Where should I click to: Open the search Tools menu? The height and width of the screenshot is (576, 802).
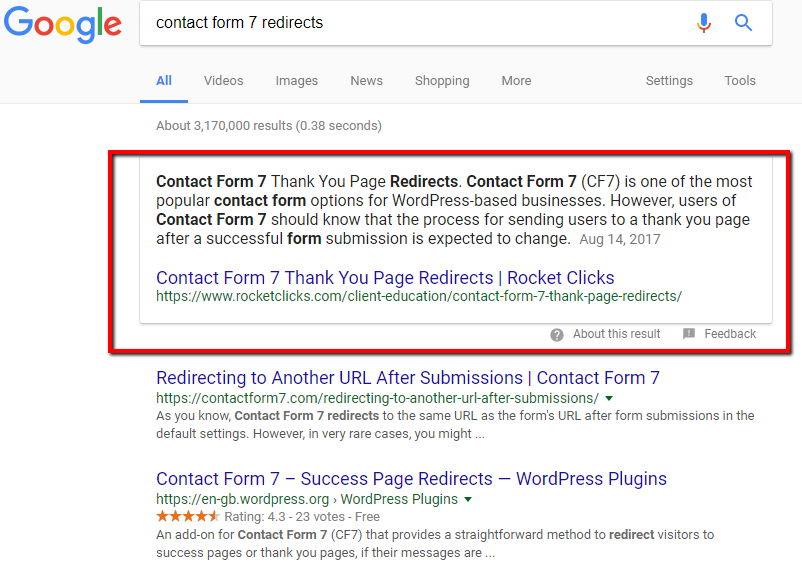(x=740, y=81)
